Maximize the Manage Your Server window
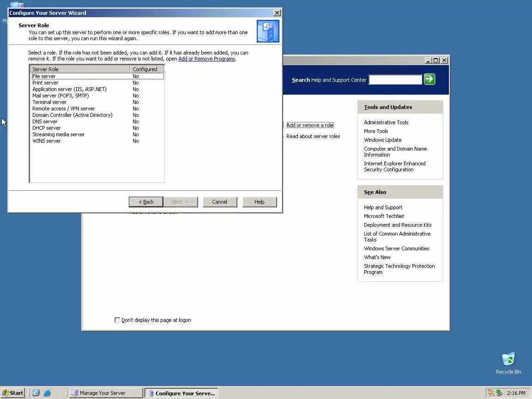 tap(436, 60)
